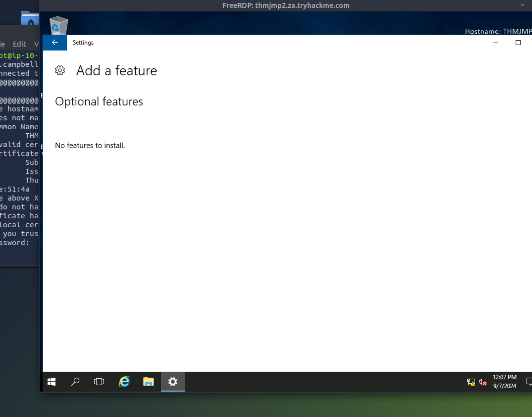
Task: Open the home folder icon on Linux desktop
Action: coord(30,18)
